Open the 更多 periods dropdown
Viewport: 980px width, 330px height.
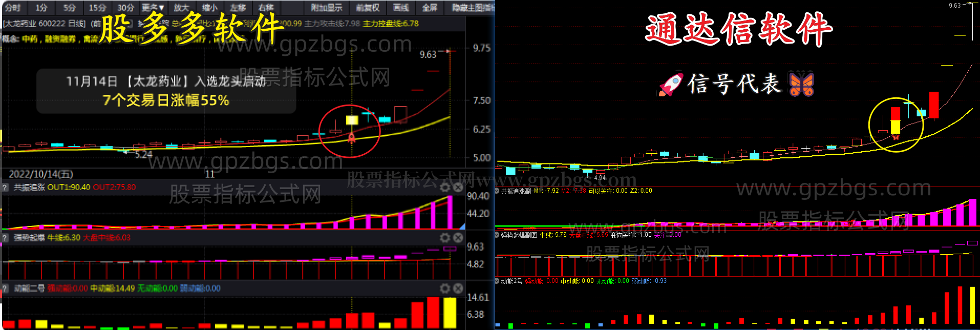click(153, 8)
